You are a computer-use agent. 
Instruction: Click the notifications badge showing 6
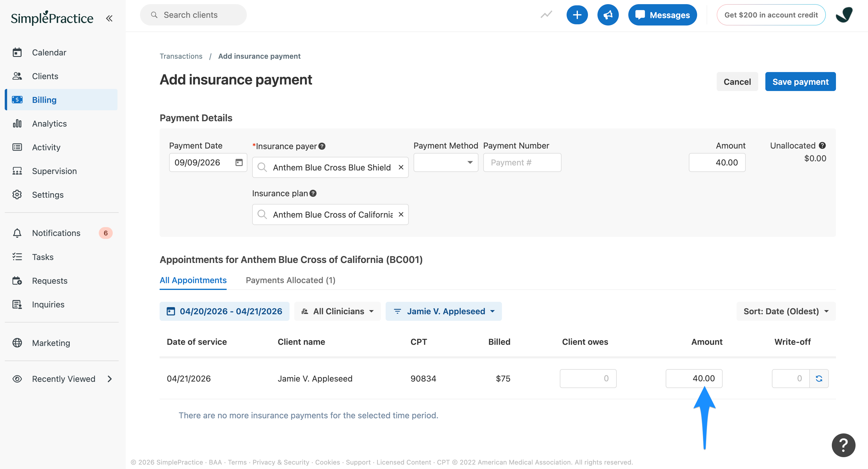point(106,233)
